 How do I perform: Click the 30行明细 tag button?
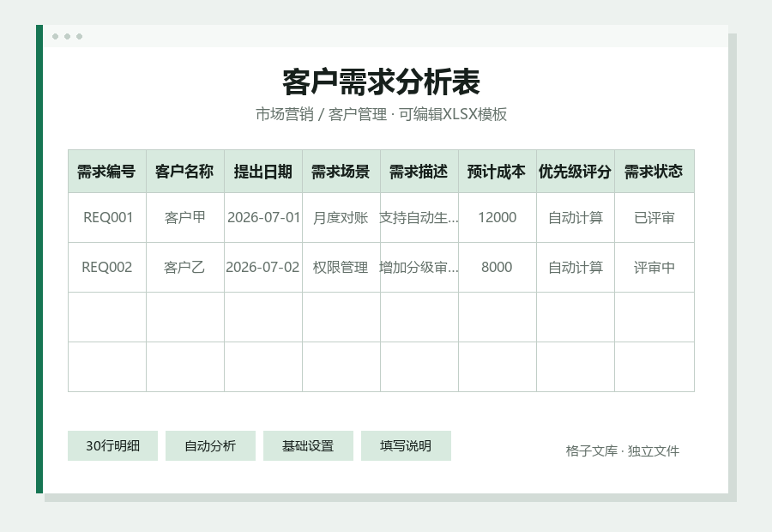click(112, 446)
